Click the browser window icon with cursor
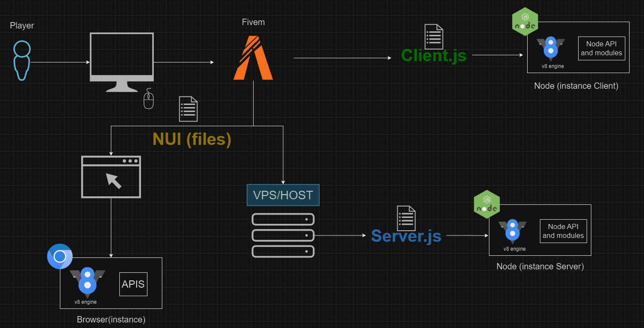The image size is (644, 328). point(111,177)
